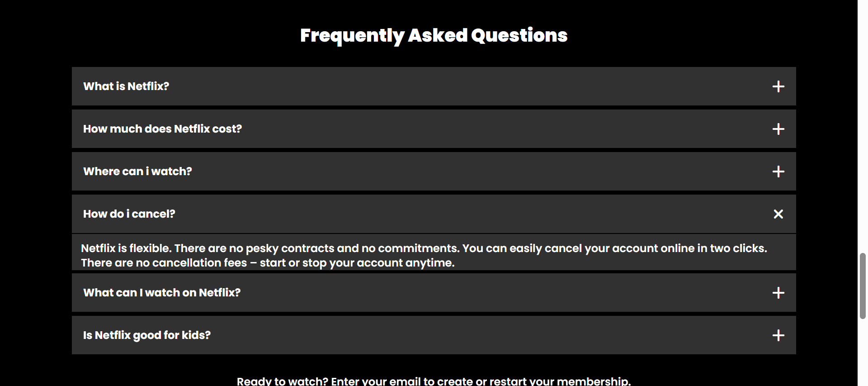Expand the "Where can i watch?" question
The image size is (868, 386).
coord(137,172)
